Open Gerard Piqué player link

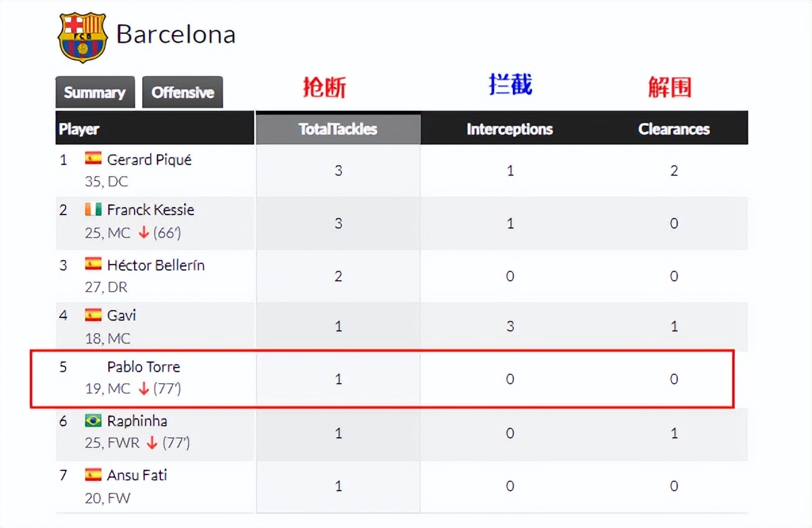pos(149,160)
